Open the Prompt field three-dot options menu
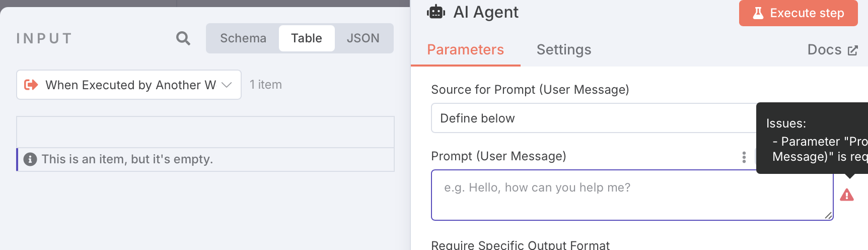Viewport: 868px width, 250px height. 744,157
